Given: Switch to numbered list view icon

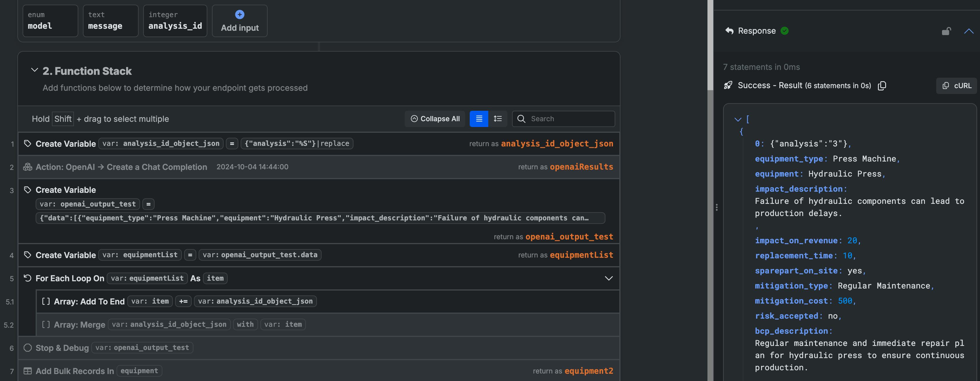Looking at the screenshot, I should tap(498, 119).
